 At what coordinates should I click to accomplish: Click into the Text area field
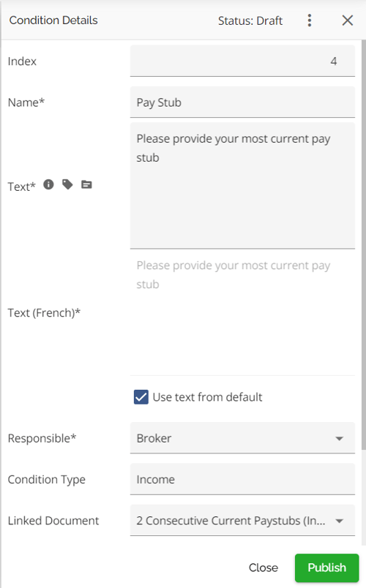[x=242, y=186]
